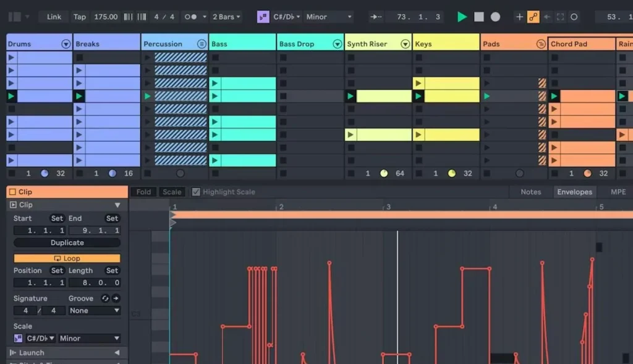633x364 pixels.
Task: Select the Breaks track header
Action: click(x=106, y=44)
